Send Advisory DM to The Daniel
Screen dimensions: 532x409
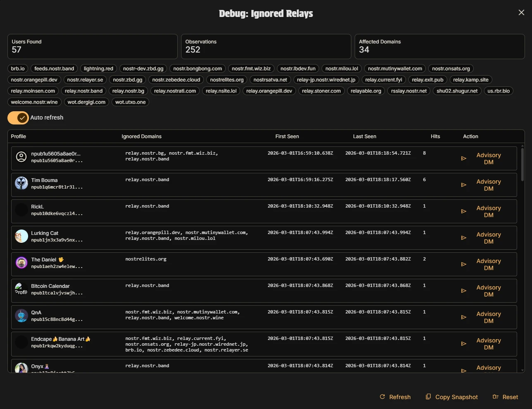coord(488,264)
